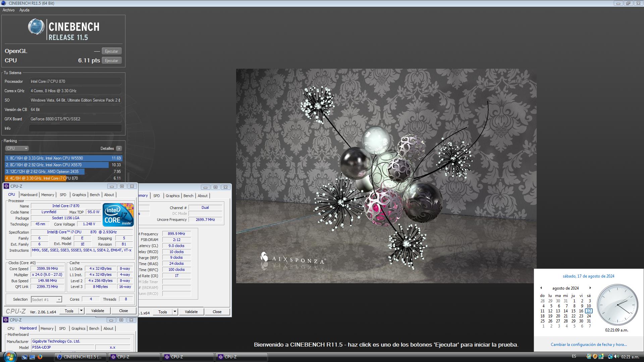Viewport: 644px width, 362px height.
Task: Click the Cinebench Release 11.5 logo
Action: click(64, 29)
